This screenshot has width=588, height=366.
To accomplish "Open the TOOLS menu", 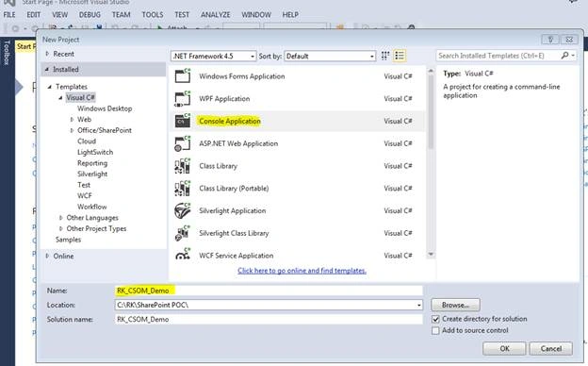I will coord(153,15).
